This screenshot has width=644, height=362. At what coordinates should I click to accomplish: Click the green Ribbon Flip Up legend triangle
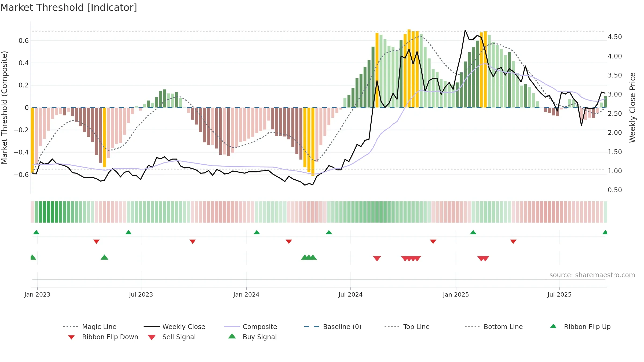point(553,326)
